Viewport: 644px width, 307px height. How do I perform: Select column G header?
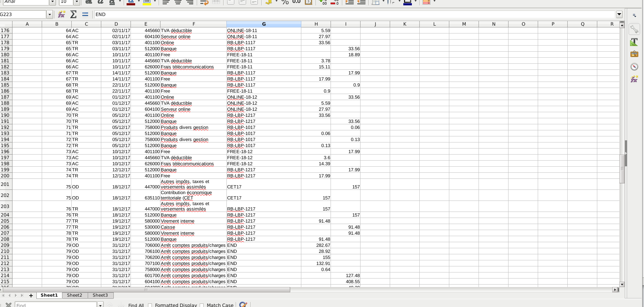(264, 24)
